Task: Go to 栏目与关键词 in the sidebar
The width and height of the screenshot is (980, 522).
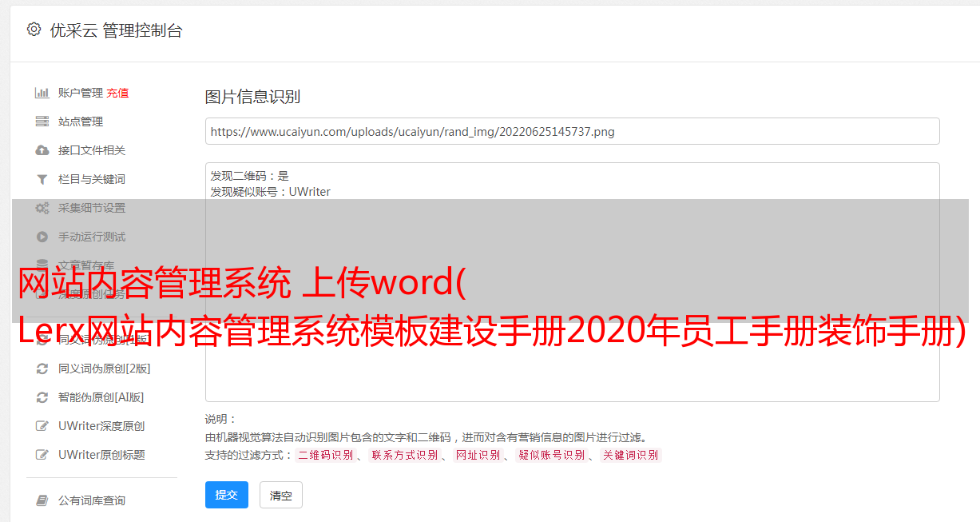Action: [x=92, y=179]
